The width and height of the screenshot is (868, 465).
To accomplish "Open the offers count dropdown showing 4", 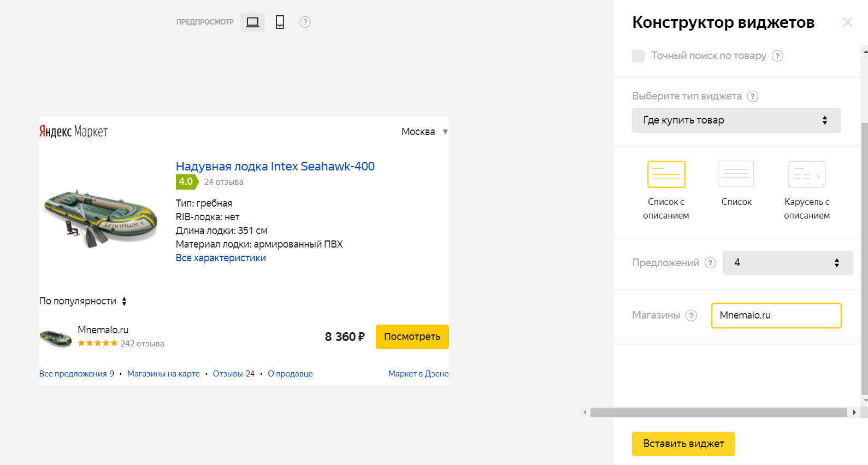I will click(788, 263).
